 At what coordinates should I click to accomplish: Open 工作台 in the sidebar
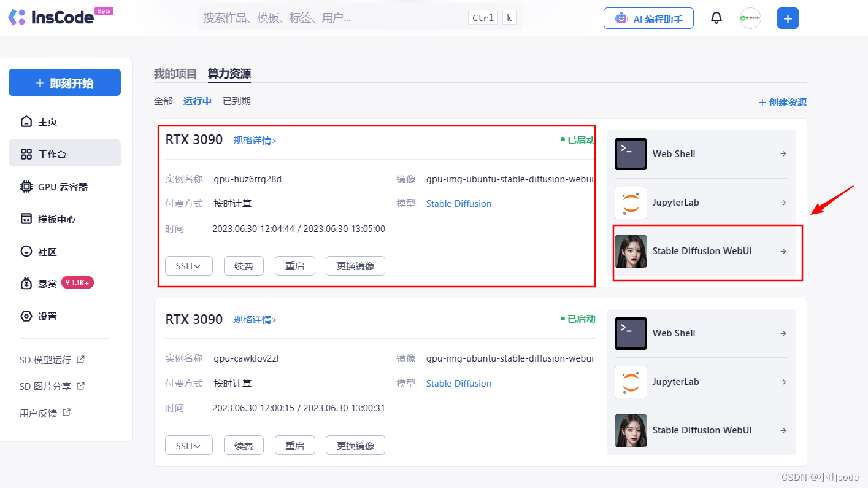64,153
